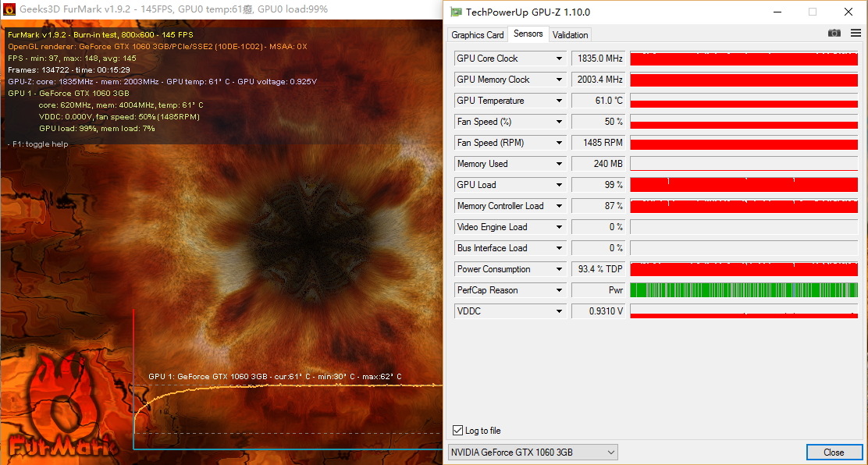Click the Memory Used history graph

pos(743,164)
